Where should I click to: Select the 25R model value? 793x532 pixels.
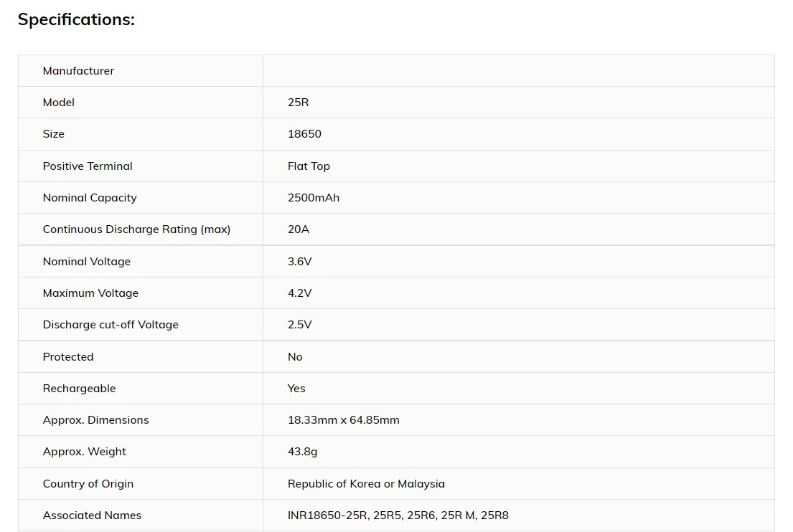[298, 103]
